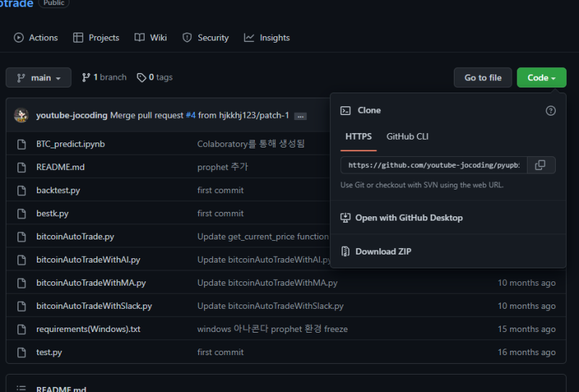Open bitcoinAutoTradeWithMA.py file
This screenshot has width=579, height=392.
(x=91, y=283)
